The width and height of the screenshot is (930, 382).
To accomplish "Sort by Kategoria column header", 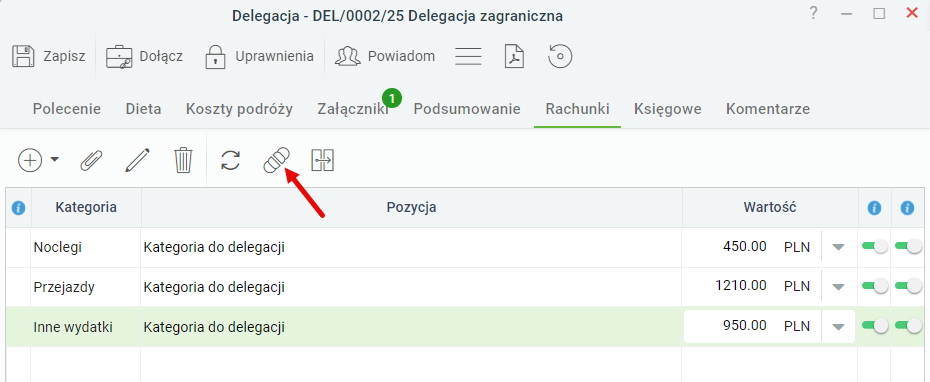I will pos(86,208).
